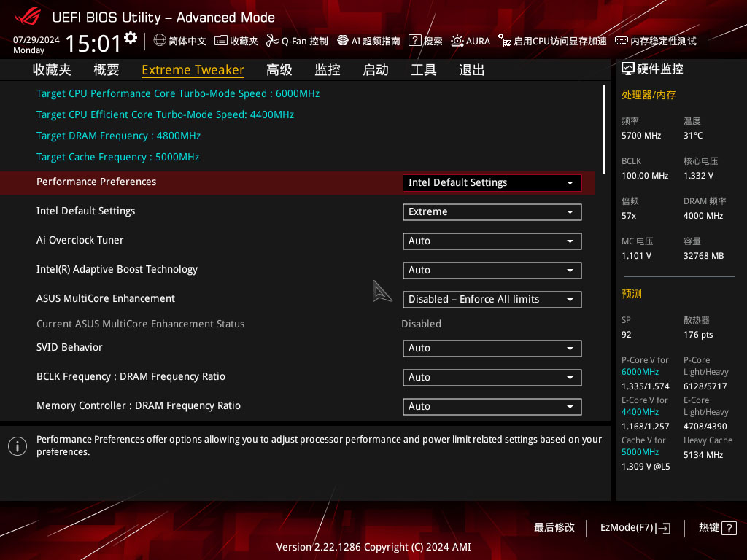Click the 15:01 clock display
Screen dimensions: 747x560
[x=93, y=43]
